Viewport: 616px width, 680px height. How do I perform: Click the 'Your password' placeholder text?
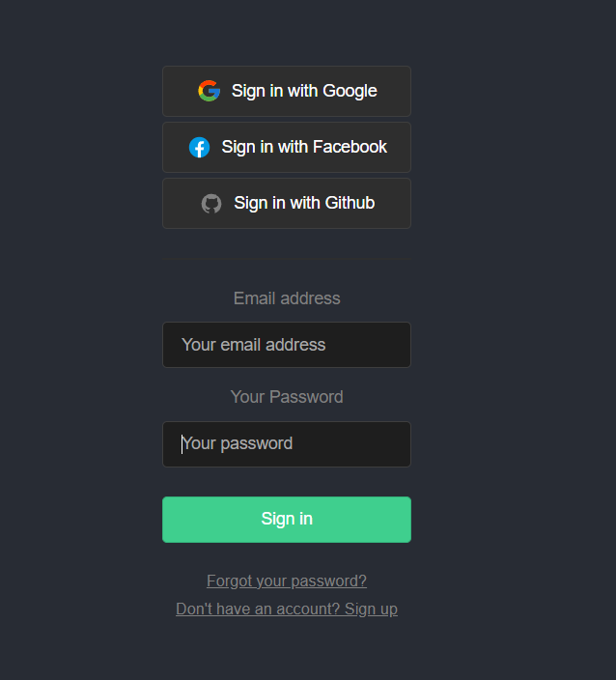coord(238,443)
